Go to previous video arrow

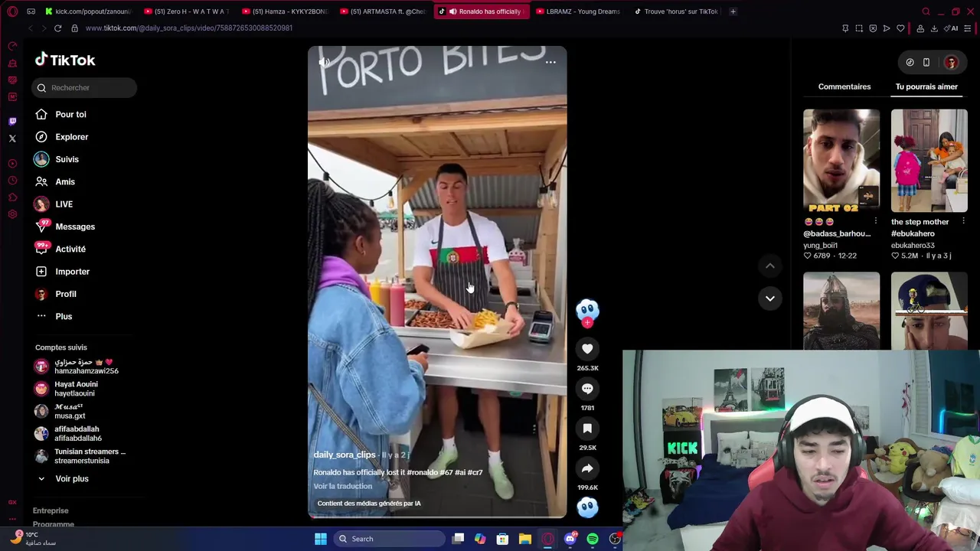(770, 266)
